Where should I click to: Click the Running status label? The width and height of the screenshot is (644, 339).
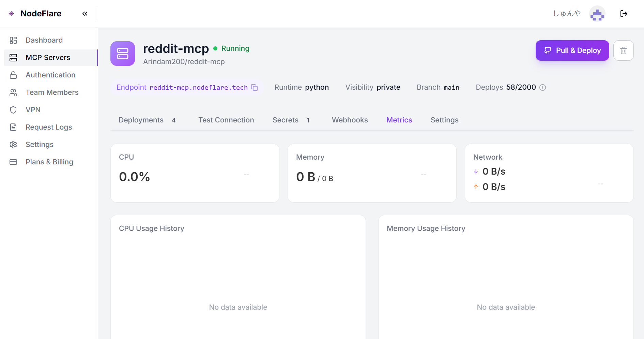(235, 48)
